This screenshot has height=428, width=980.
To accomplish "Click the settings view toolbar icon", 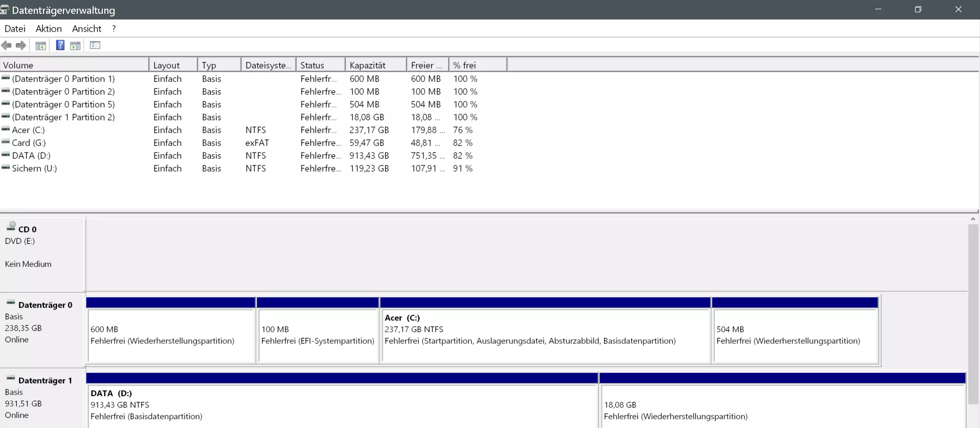I will [95, 45].
